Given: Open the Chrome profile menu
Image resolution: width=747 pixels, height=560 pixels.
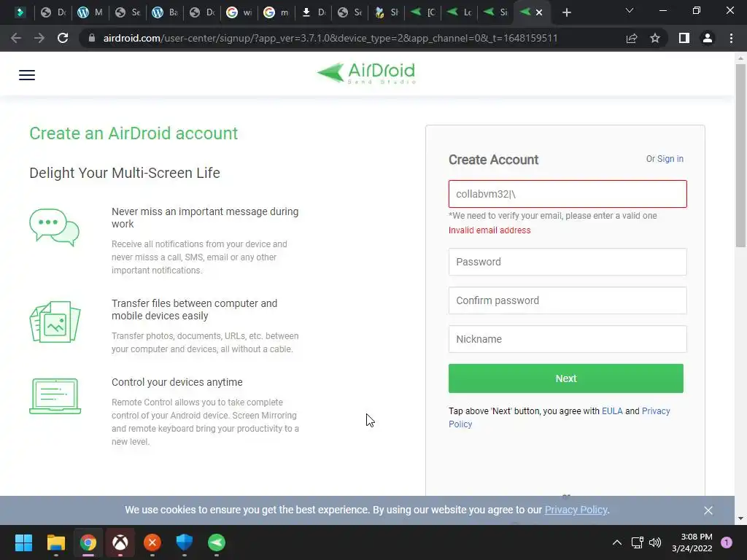Looking at the screenshot, I should point(708,38).
